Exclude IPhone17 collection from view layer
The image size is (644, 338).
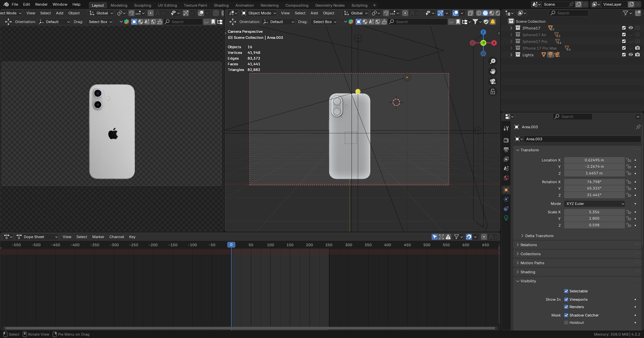click(x=624, y=28)
